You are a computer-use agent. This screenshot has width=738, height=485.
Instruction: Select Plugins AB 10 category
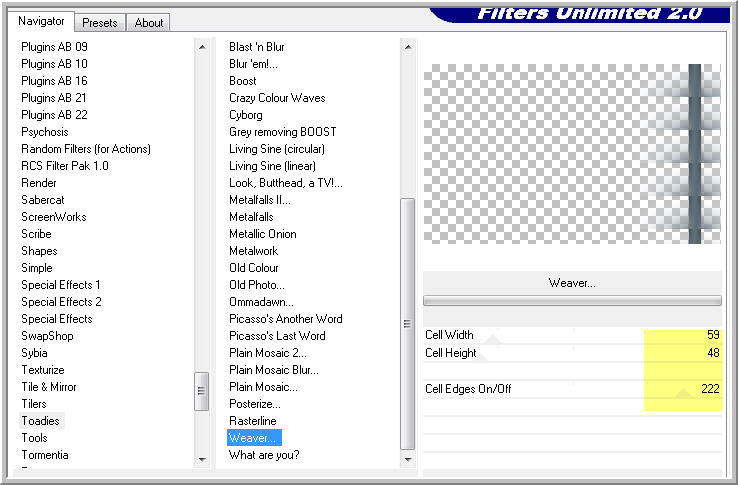point(55,64)
